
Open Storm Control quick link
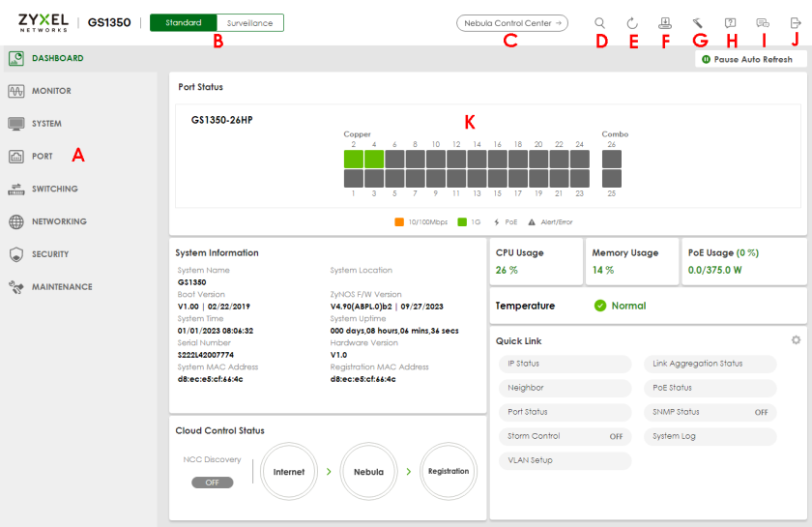click(565, 436)
